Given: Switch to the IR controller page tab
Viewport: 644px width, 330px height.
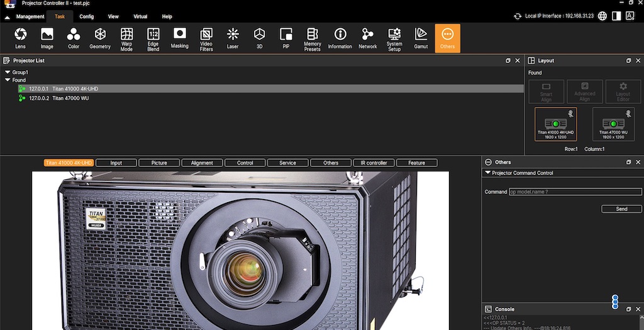Looking at the screenshot, I should tap(374, 163).
